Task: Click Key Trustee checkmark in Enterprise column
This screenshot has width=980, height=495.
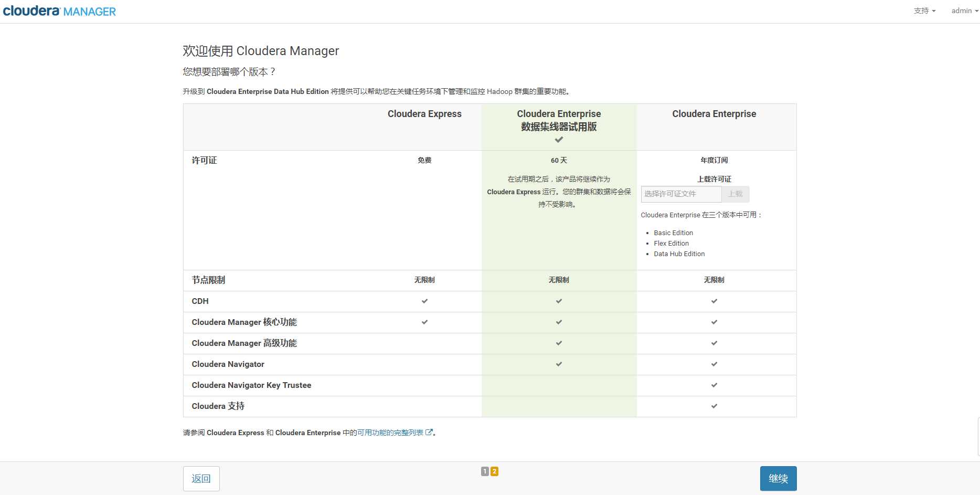Action: (x=714, y=385)
